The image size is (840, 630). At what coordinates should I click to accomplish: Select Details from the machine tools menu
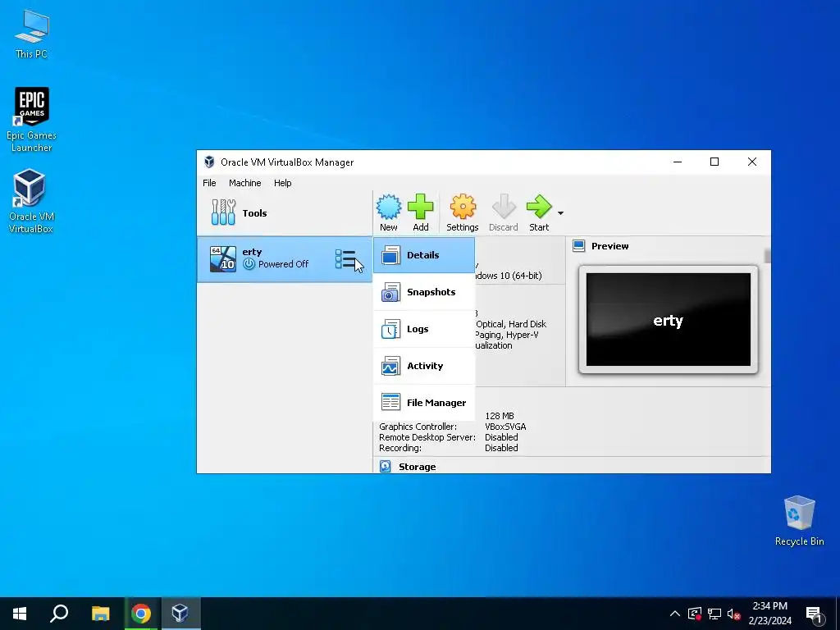[x=424, y=255]
